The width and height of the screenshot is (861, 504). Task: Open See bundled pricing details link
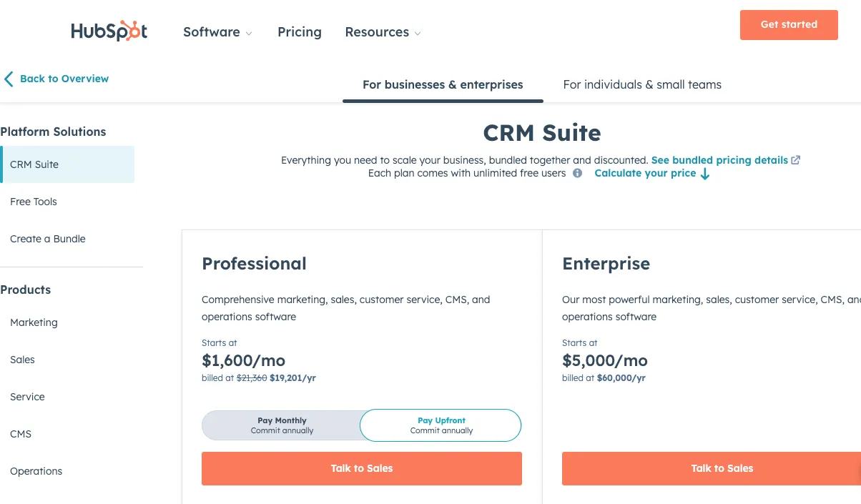pyautogui.click(x=719, y=160)
